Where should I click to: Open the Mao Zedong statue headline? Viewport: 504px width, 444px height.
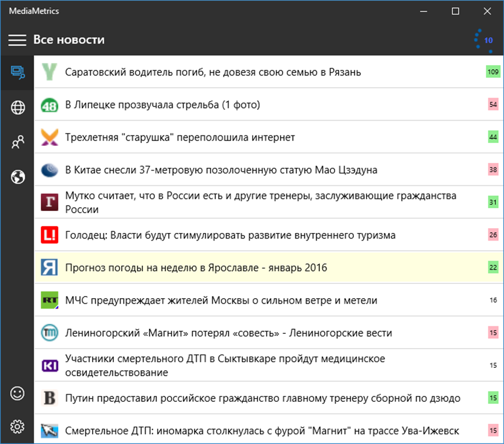coord(221,170)
